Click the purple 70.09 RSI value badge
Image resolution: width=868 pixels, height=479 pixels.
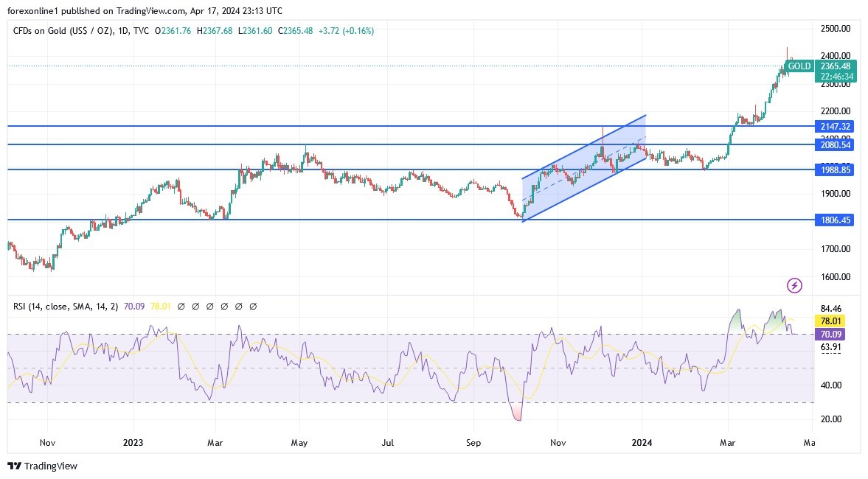[x=830, y=335]
